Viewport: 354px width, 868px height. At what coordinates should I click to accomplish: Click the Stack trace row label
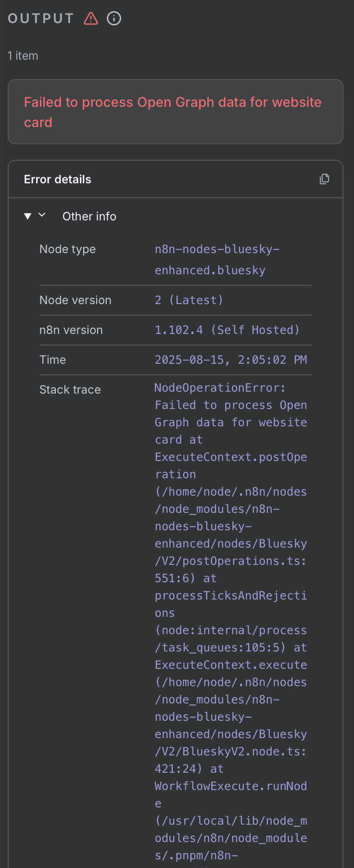70,390
